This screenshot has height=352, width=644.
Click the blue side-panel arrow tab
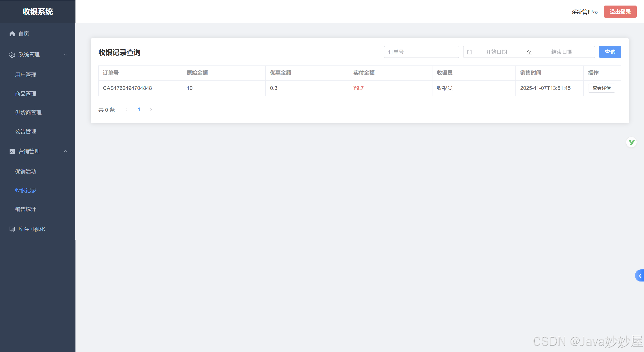point(640,276)
